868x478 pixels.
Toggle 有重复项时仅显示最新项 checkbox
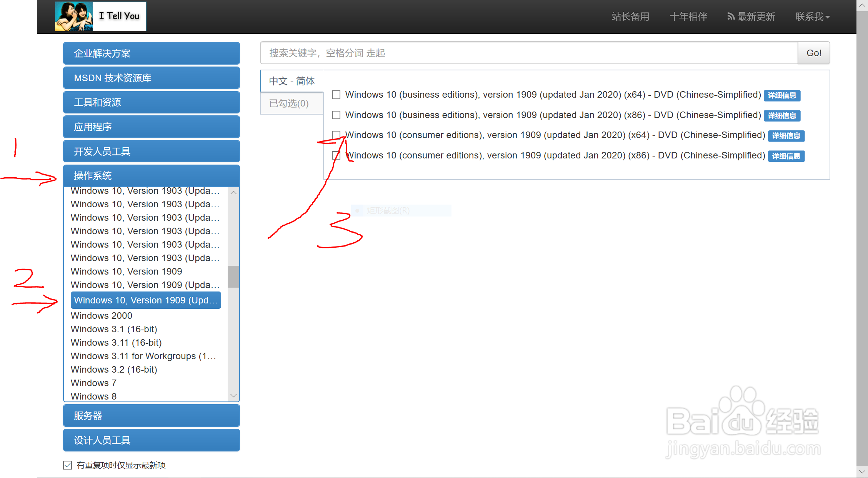click(x=68, y=465)
